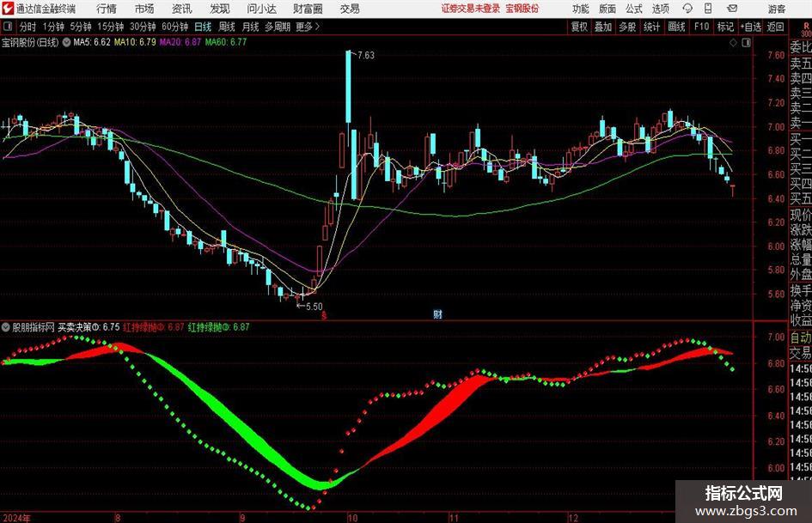The image size is (812, 523).
Task: Click the red S marker under the chart
Action: pyautogui.click(x=324, y=315)
